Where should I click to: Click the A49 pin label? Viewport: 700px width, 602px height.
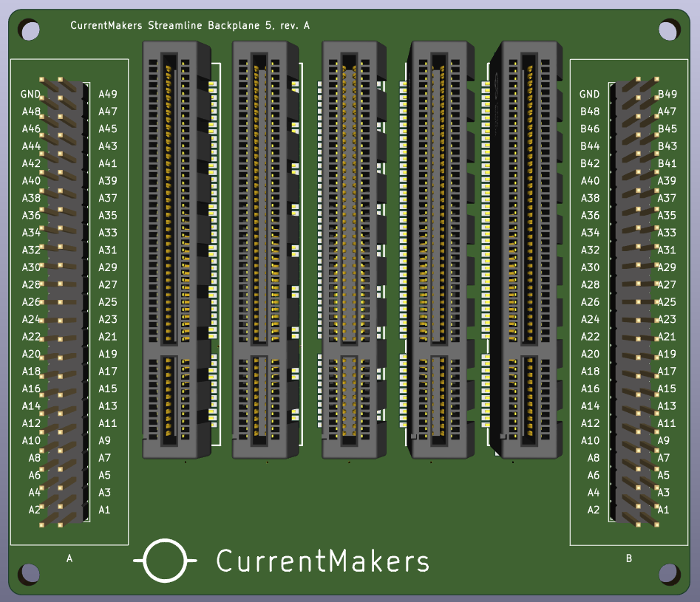[x=108, y=95]
